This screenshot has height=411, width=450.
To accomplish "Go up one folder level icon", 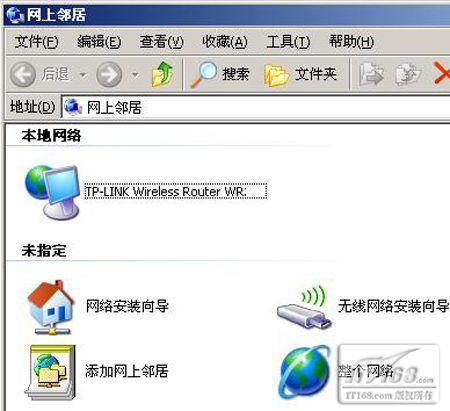I will click(x=162, y=74).
